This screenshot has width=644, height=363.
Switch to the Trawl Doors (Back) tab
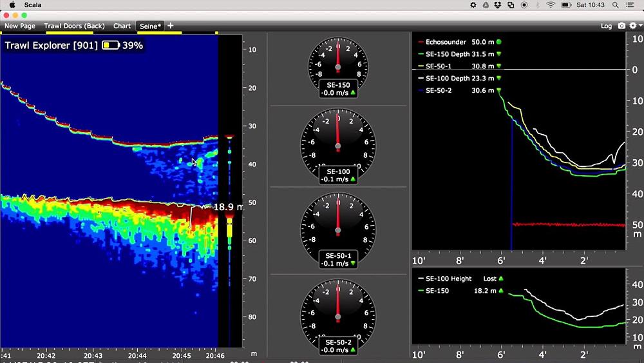coord(74,26)
